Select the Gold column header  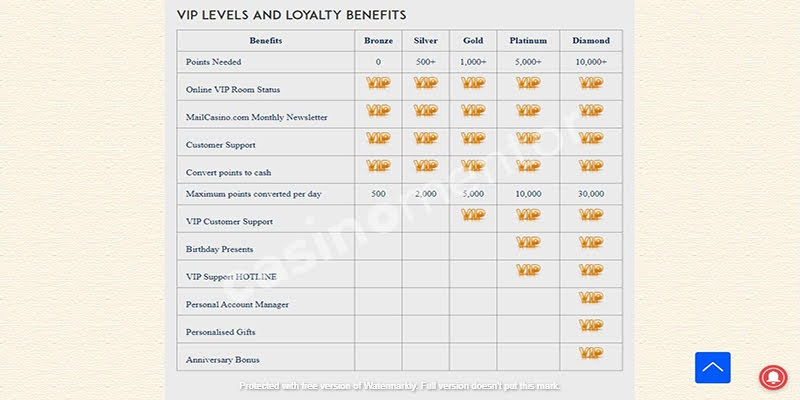tap(473, 41)
